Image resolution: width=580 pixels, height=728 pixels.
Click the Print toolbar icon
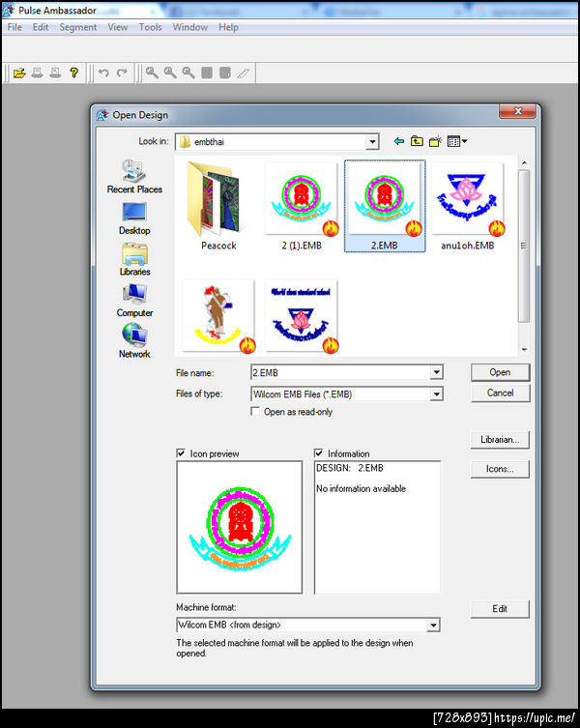tap(37, 73)
